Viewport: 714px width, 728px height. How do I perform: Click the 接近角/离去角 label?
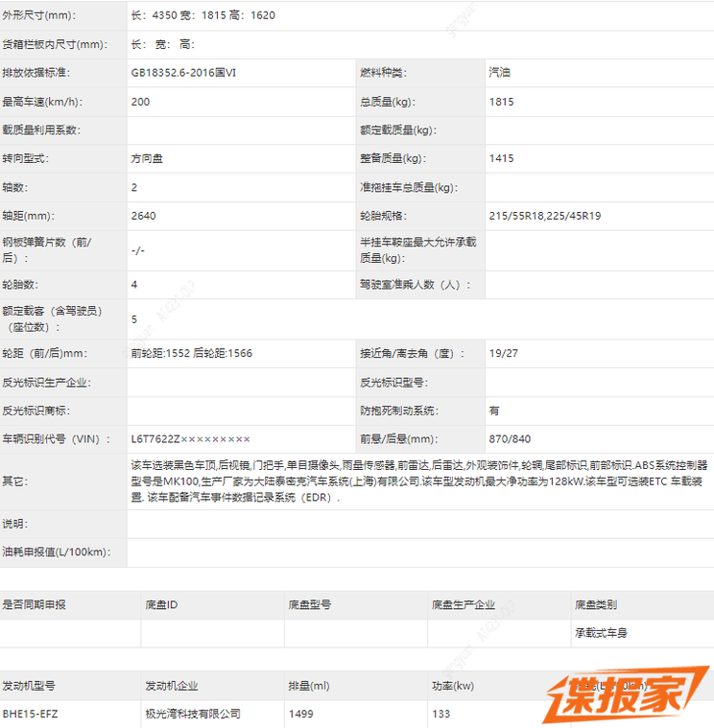coord(412,353)
